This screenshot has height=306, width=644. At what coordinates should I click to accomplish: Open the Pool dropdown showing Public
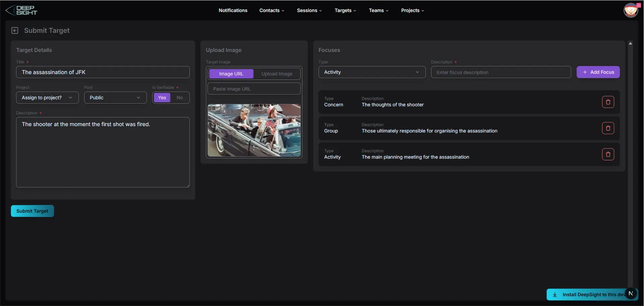pyautogui.click(x=115, y=98)
